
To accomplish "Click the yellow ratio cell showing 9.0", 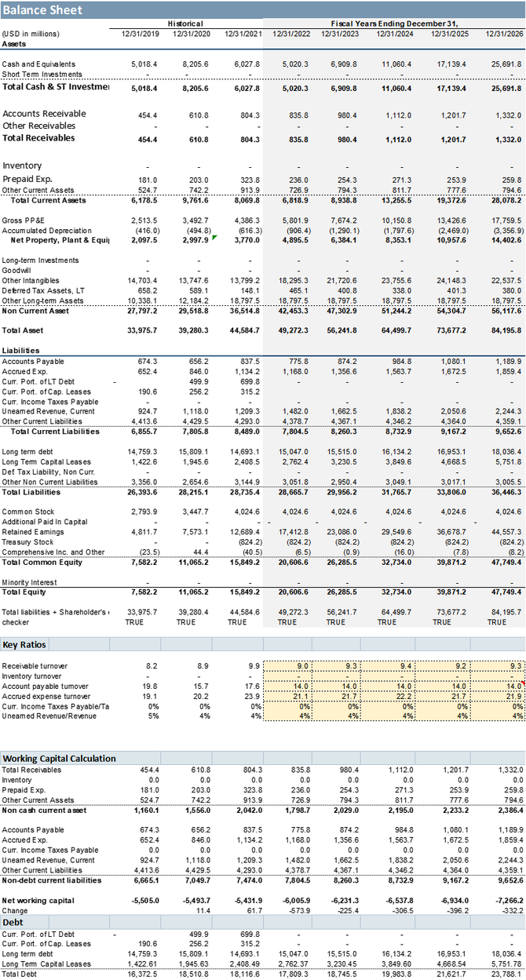I will 301,666.
